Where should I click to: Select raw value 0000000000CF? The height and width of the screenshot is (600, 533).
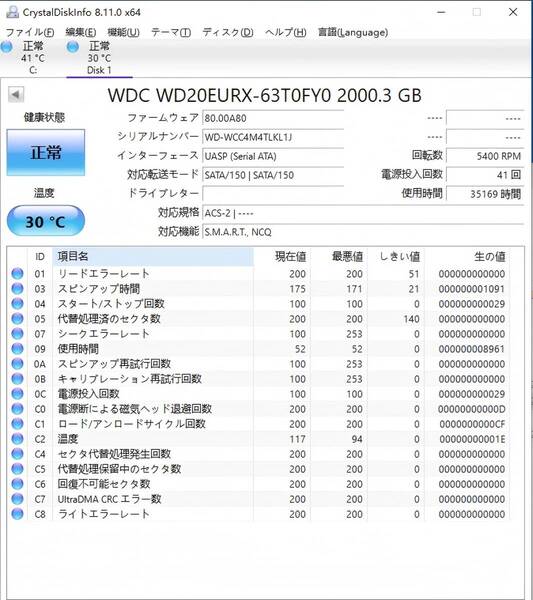pyautogui.click(x=472, y=424)
